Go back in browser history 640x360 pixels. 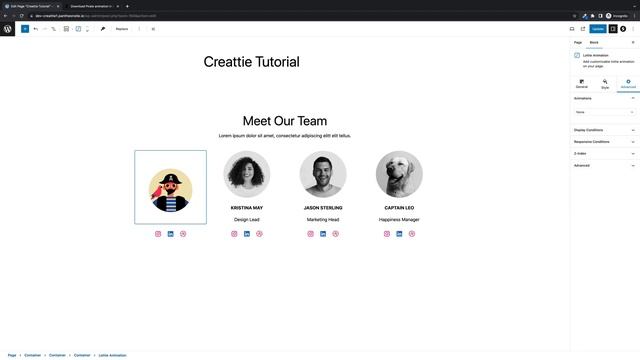pyautogui.click(x=5, y=16)
